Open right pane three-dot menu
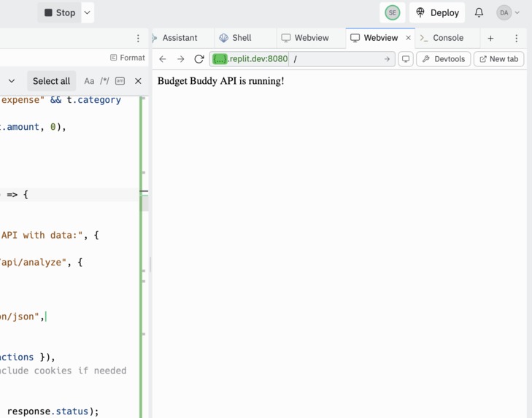Viewport: 532px width, 418px height. (517, 38)
